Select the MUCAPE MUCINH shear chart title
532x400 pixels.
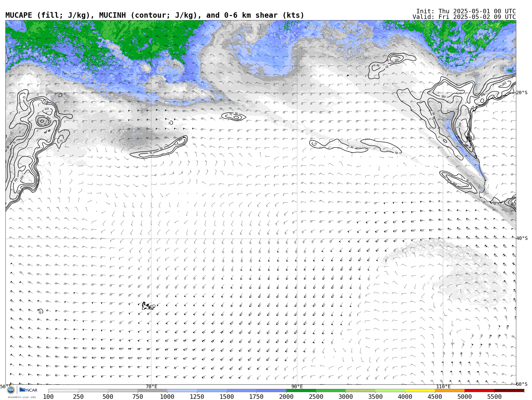pos(155,15)
